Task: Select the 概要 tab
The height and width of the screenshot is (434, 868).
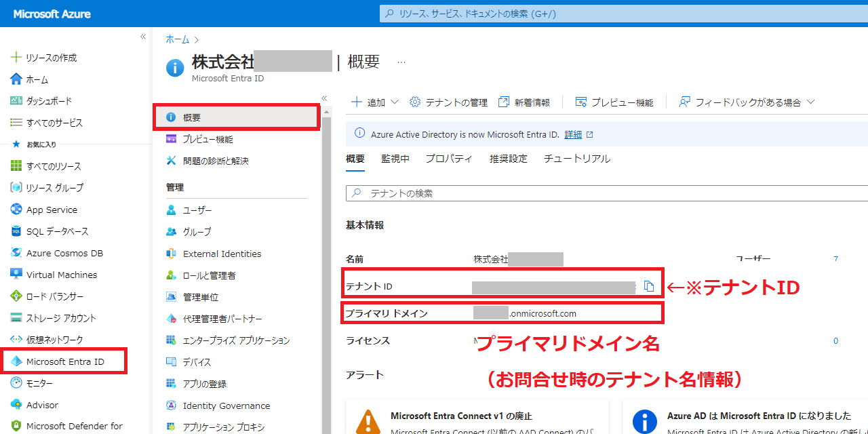Action: 355,159
